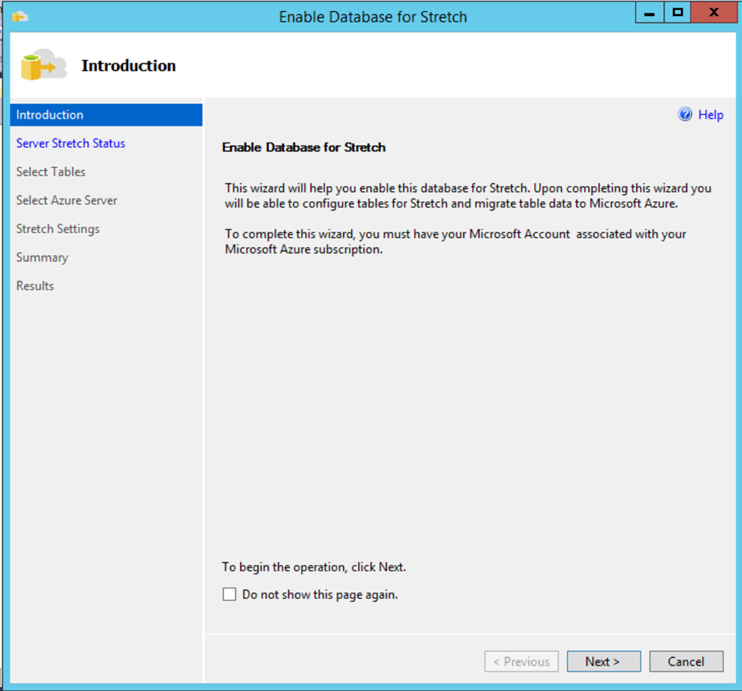Viewport: 742px width, 691px height.
Task: Click the Cancel button
Action: (686, 661)
